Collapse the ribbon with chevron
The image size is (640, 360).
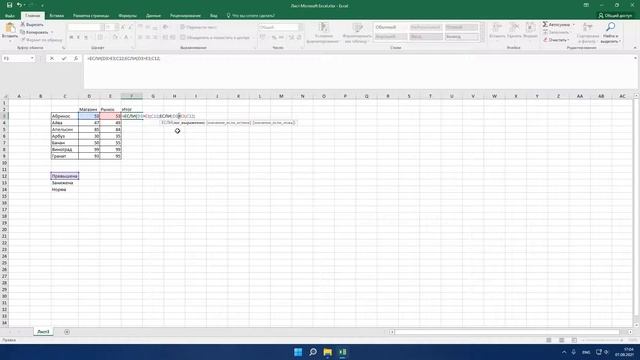point(635,48)
